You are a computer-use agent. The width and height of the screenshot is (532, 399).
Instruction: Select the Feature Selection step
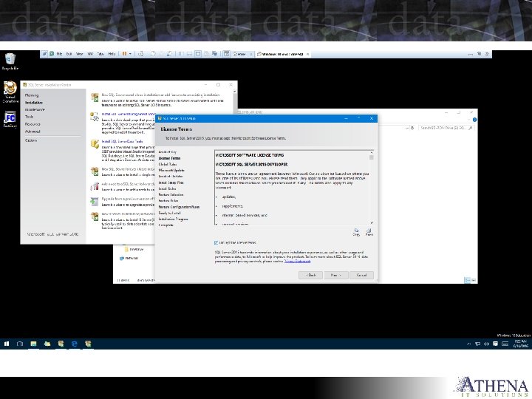(x=171, y=195)
